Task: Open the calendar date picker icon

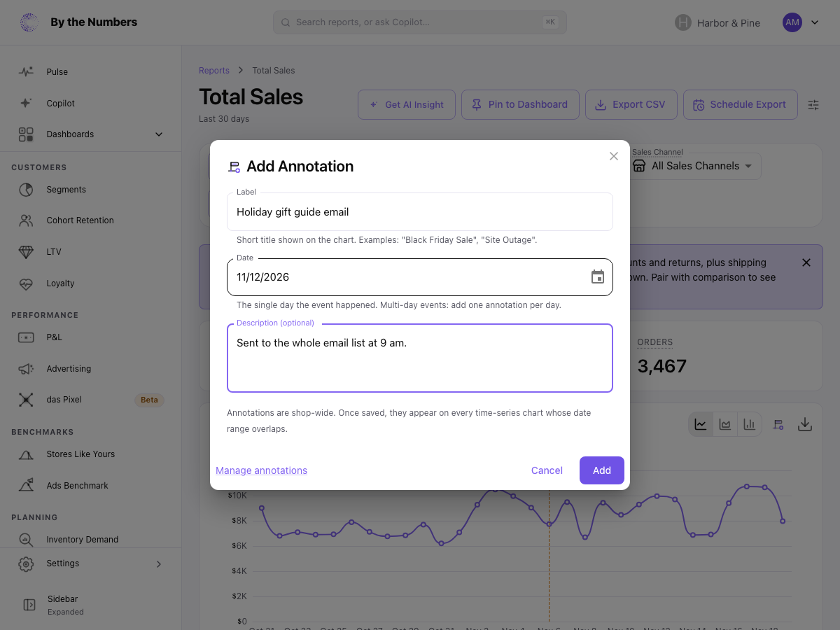Action: 598,276
